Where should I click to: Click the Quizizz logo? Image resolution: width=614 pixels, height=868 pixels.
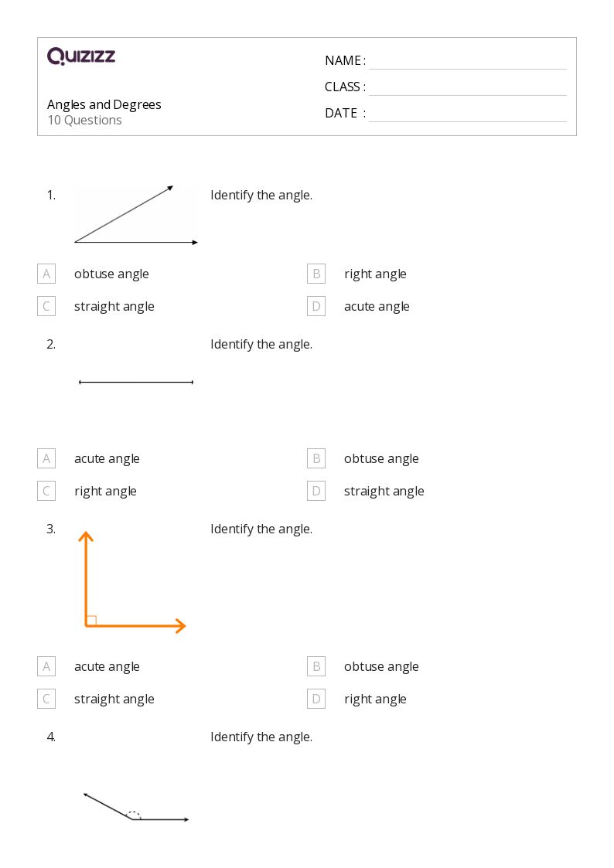coord(81,56)
